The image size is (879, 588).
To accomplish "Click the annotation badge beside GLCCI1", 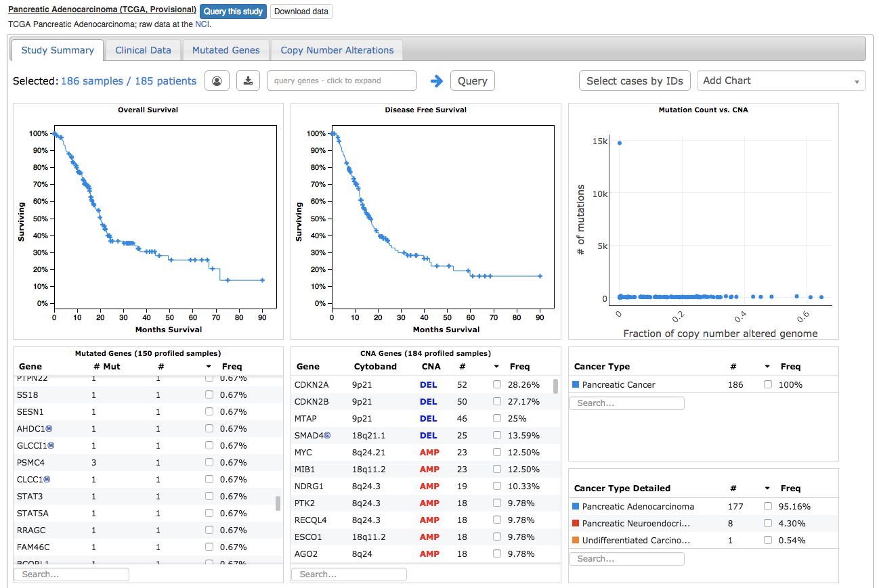I will (x=51, y=446).
